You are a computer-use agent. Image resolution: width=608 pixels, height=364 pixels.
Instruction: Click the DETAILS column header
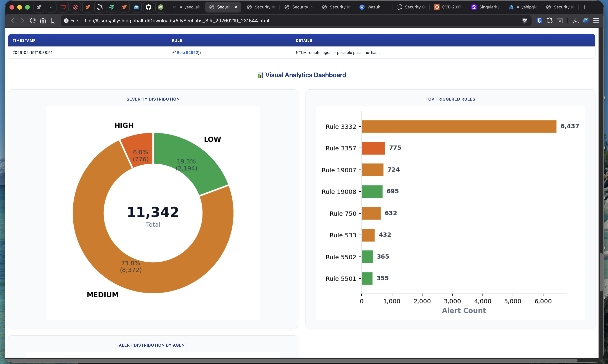pos(304,40)
